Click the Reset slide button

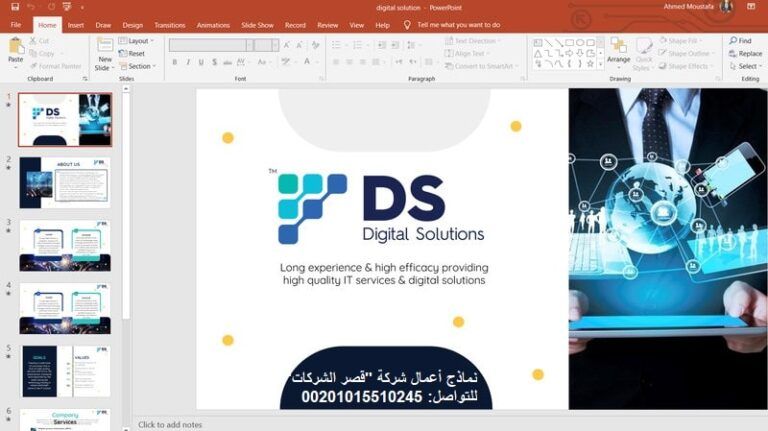tap(132, 53)
